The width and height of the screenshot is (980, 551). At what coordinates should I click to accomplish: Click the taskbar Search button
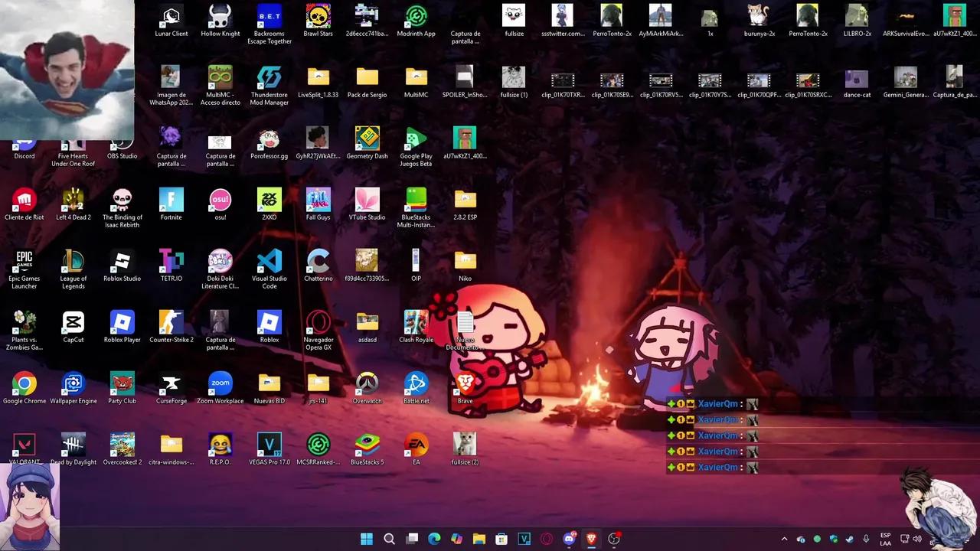389,539
